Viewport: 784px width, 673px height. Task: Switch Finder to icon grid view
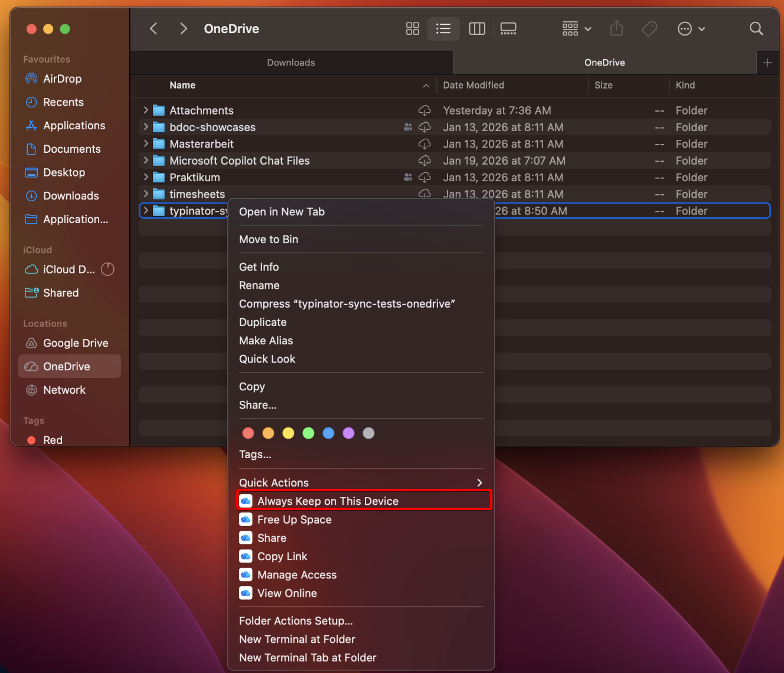coord(412,28)
